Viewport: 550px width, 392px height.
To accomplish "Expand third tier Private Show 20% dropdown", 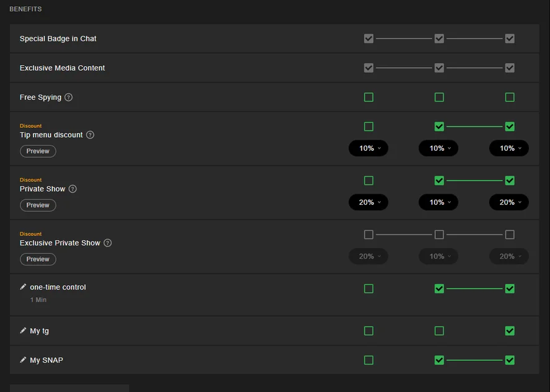I will coord(509,202).
